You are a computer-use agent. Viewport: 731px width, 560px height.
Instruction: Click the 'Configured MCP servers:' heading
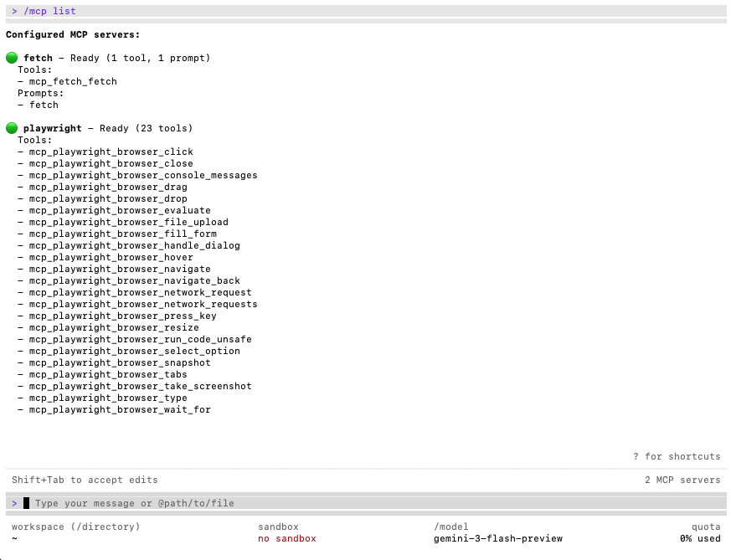click(73, 34)
